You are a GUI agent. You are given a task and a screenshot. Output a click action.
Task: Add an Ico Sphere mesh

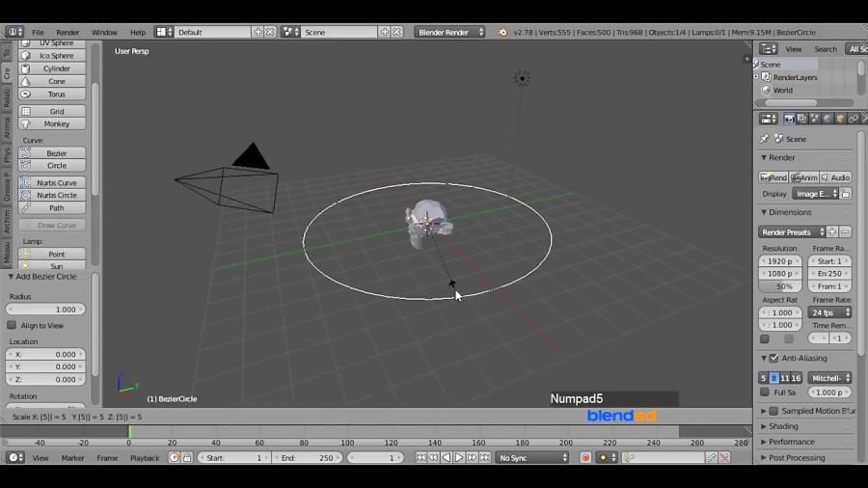[52, 55]
